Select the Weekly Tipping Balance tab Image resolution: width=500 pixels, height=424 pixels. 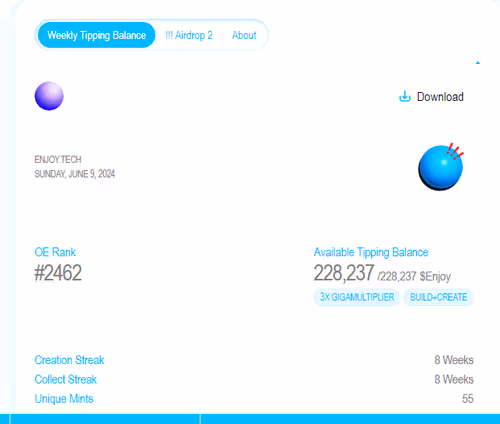(x=96, y=35)
